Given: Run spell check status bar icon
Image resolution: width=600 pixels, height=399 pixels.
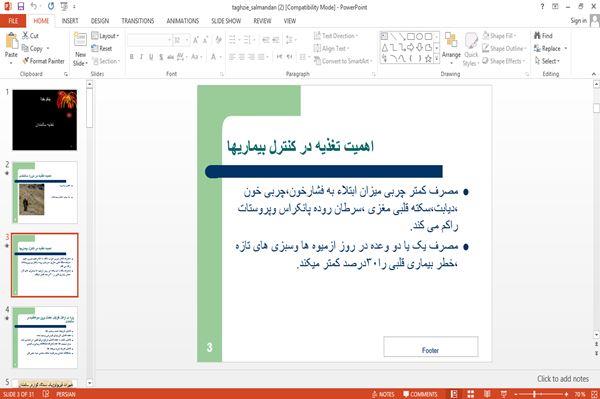Looking at the screenshot, I should coord(46,394).
